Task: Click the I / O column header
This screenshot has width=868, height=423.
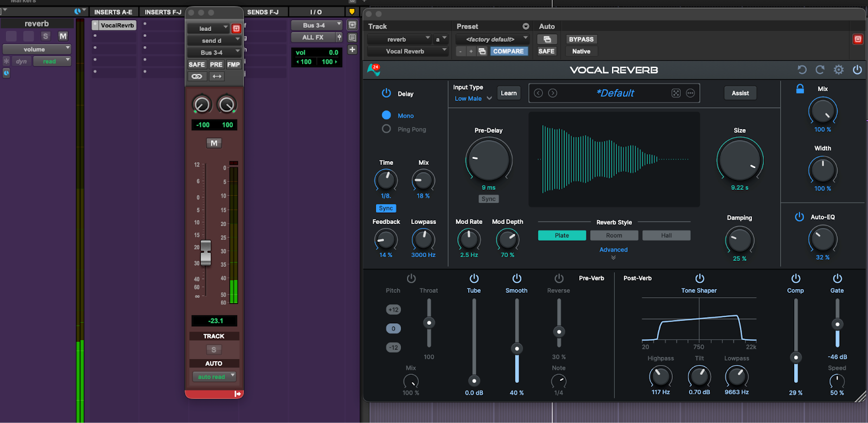Action: point(316,12)
